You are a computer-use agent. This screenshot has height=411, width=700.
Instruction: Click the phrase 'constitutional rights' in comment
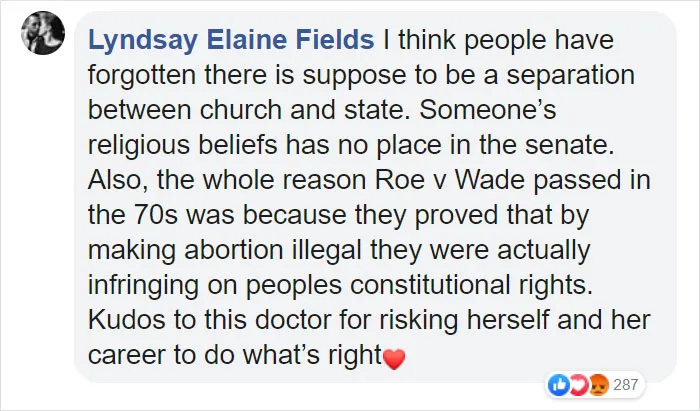tap(471, 285)
